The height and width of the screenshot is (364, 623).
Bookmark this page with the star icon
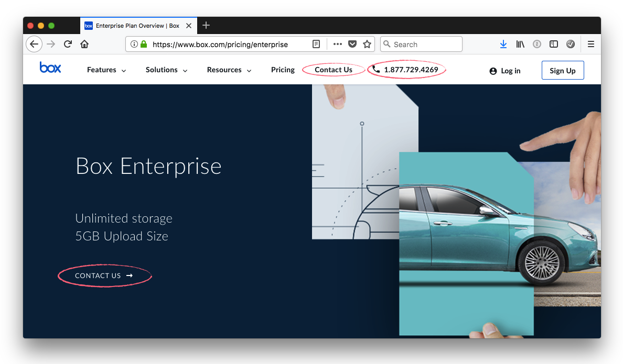point(367,44)
